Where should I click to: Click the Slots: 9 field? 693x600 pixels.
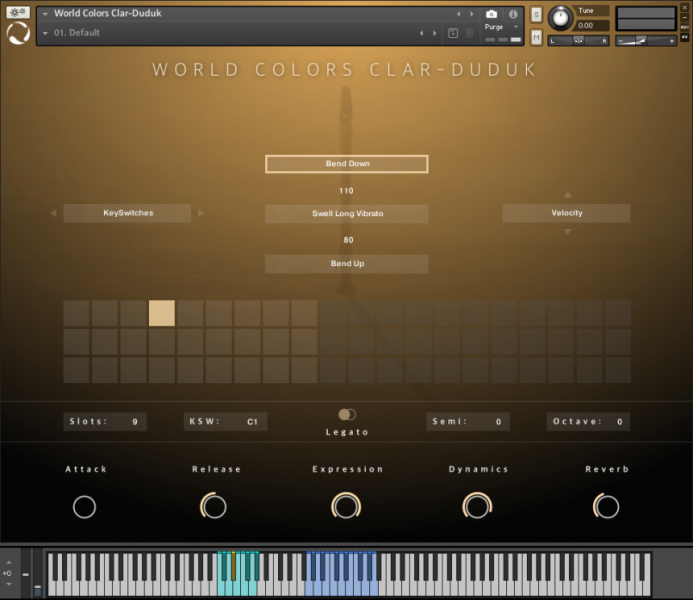105,422
